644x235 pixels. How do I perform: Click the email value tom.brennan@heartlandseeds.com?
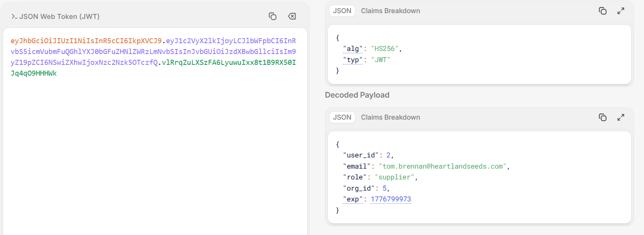442,166
